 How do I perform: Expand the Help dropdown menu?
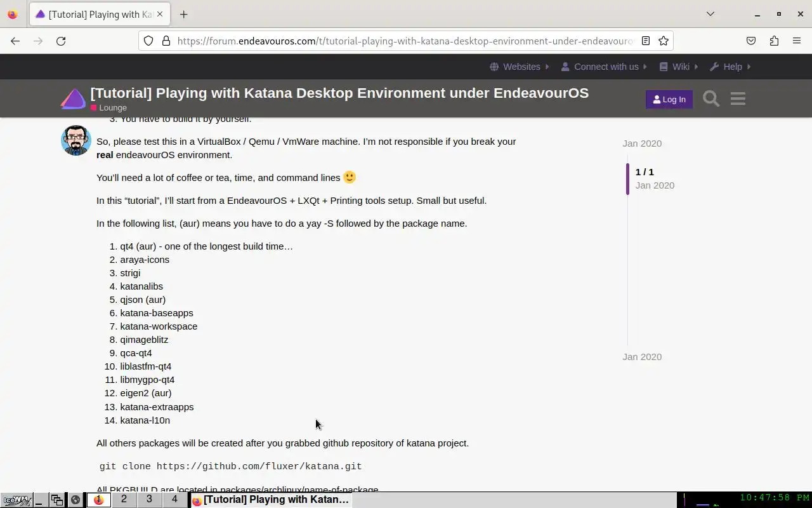pyautogui.click(x=730, y=67)
